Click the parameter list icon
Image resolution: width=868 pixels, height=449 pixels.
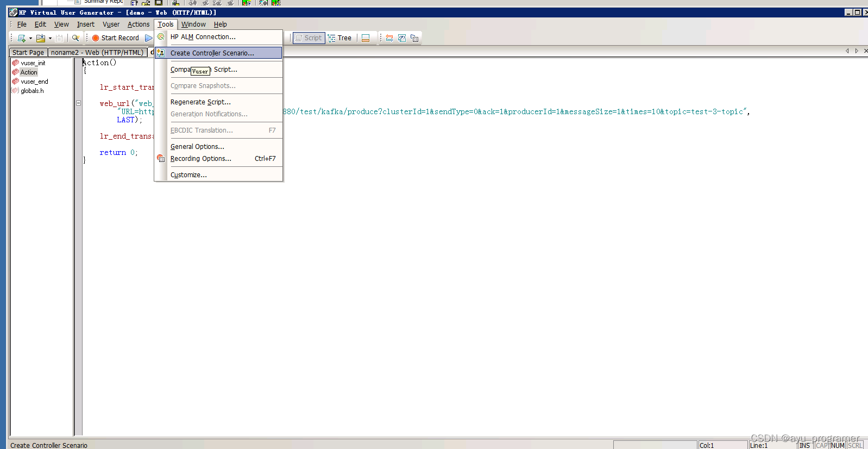tap(402, 38)
